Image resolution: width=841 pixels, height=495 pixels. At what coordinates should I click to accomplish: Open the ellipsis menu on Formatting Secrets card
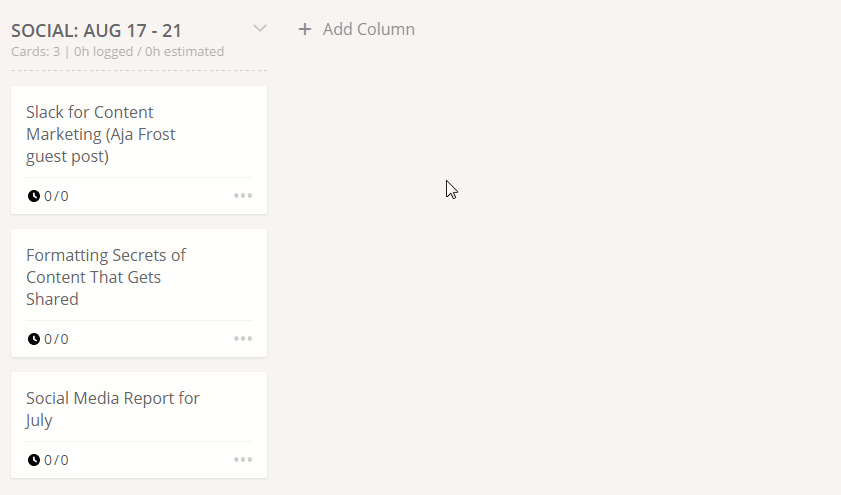(x=243, y=339)
